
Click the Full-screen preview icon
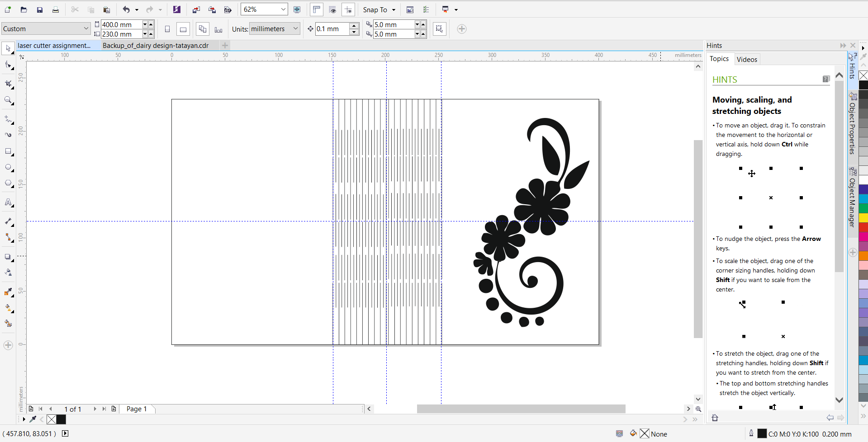297,9
